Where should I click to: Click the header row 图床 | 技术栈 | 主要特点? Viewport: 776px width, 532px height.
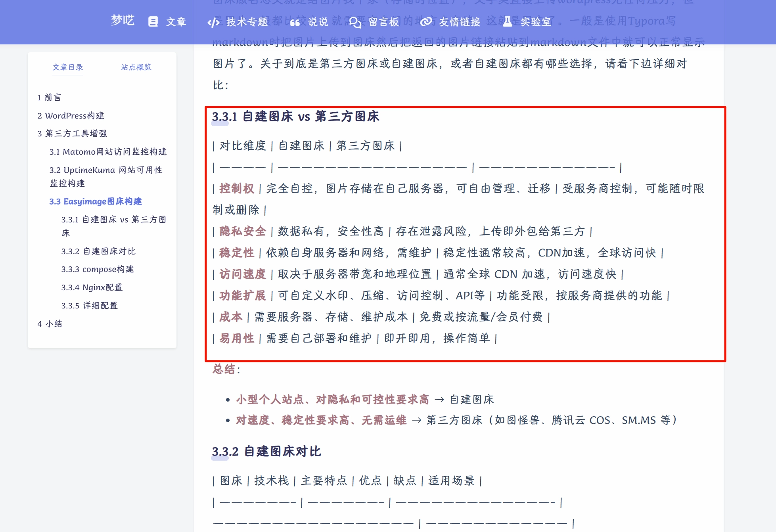coord(347,481)
